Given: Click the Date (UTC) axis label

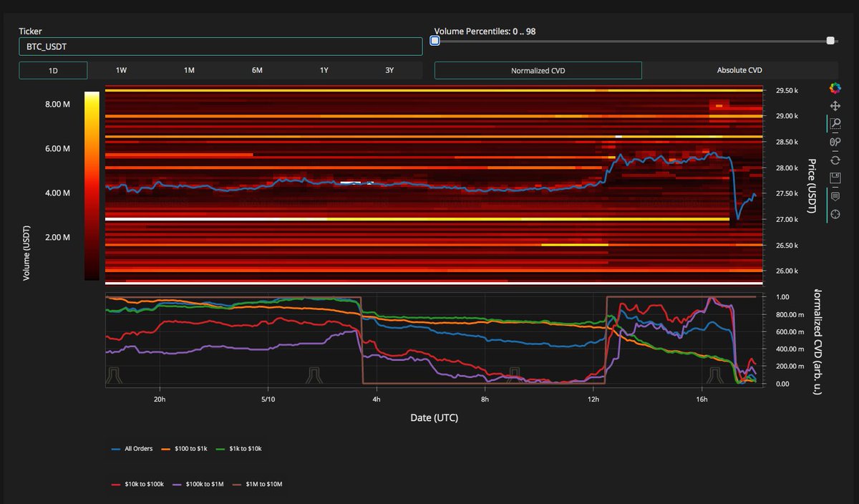Looking at the screenshot, I should (435, 417).
